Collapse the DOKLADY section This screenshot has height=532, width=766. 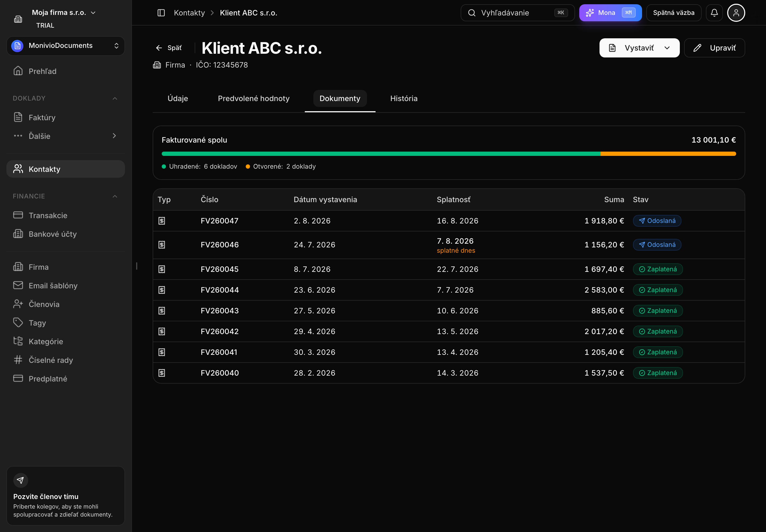pyautogui.click(x=115, y=98)
